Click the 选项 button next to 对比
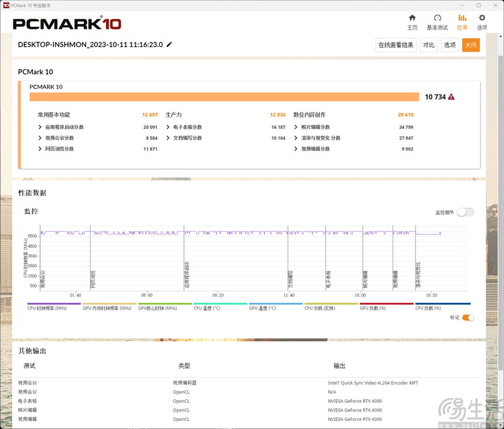504x429 pixels. point(450,45)
